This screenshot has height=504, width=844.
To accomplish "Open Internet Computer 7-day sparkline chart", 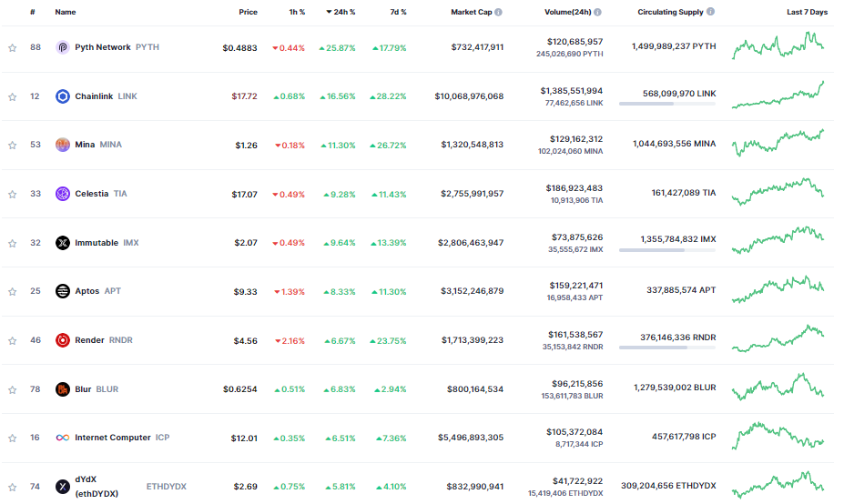I will tap(778, 436).
